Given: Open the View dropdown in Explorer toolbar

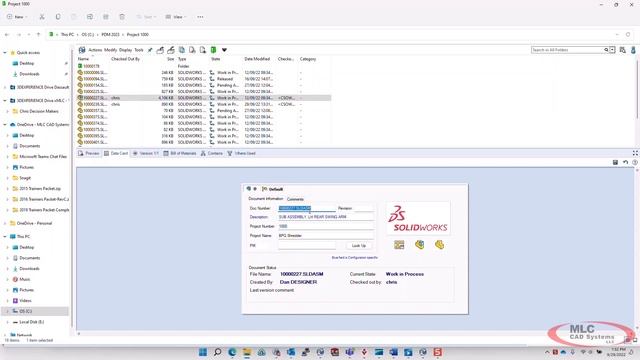Looking at the screenshot, I should pos(176,17).
